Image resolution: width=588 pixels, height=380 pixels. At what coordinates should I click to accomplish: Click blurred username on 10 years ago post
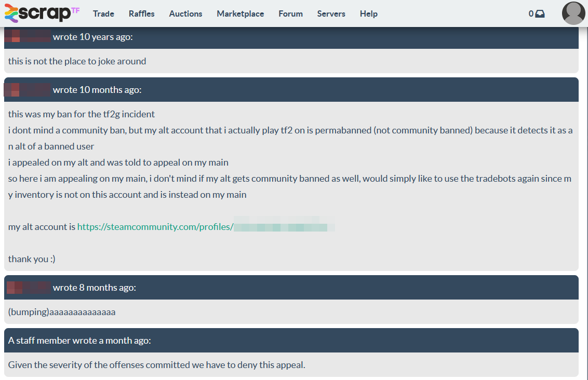[28, 36]
